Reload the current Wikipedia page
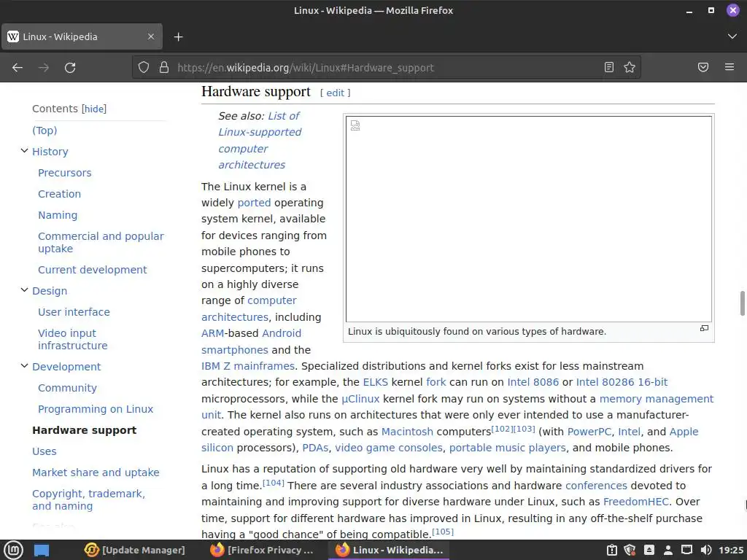The height and width of the screenshot is (560, 747). coord(70,68)
